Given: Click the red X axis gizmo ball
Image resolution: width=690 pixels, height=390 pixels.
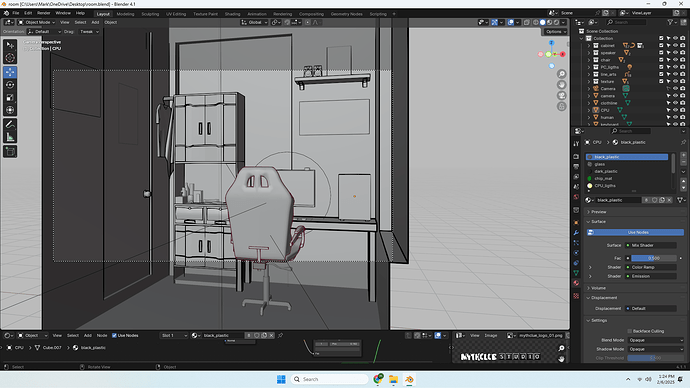Looking at the screenshot, I should tap(562, 54).
